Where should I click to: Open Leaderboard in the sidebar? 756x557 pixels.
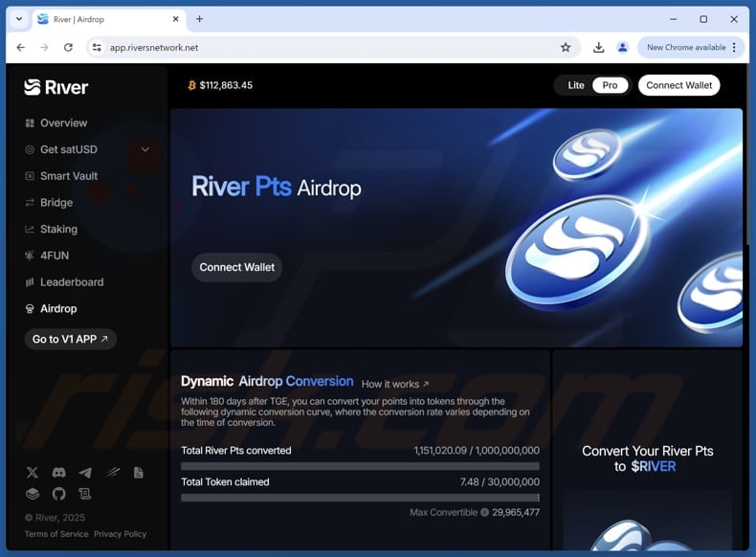click(64, 282)
